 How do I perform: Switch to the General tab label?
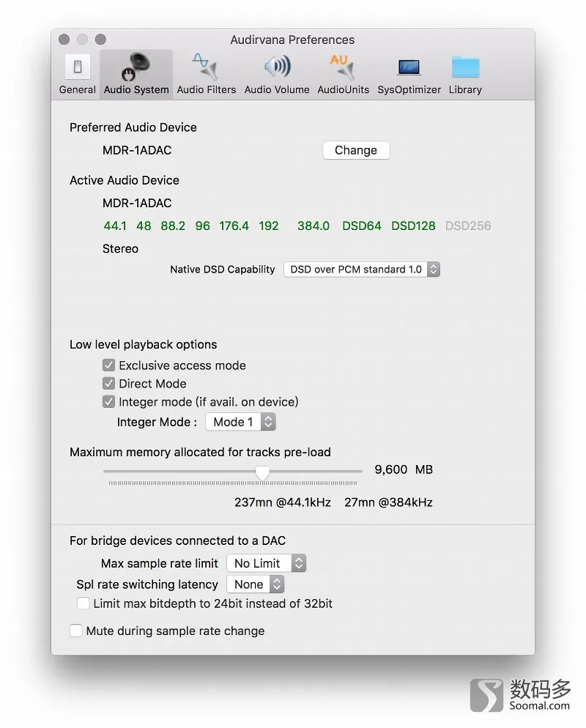(x=77, y=89)
